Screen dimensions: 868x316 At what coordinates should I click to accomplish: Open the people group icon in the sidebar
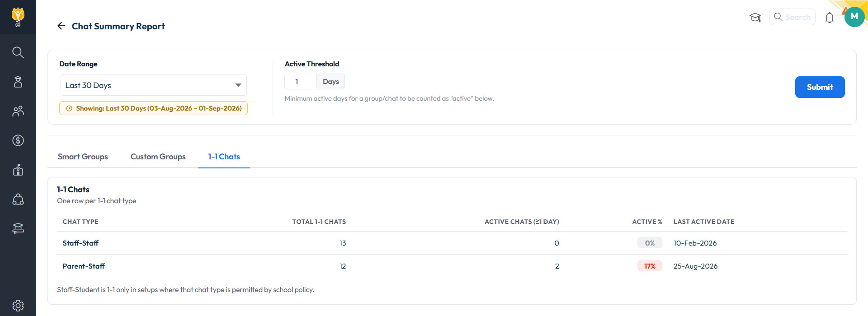point(18,111)
